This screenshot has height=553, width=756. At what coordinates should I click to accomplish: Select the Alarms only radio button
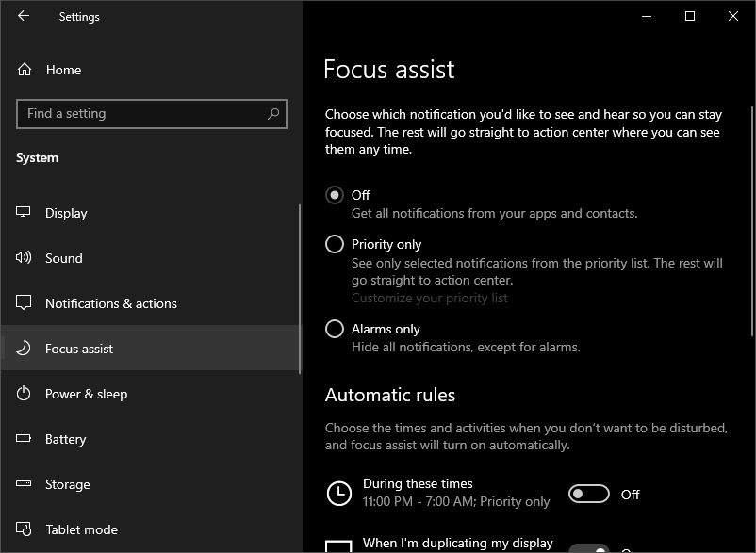[x=335, y=329]
